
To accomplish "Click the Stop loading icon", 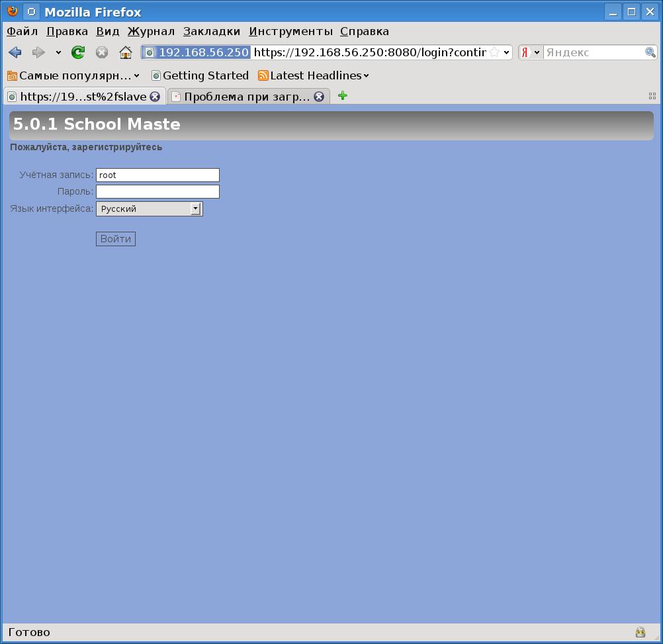I will (101, 52).
